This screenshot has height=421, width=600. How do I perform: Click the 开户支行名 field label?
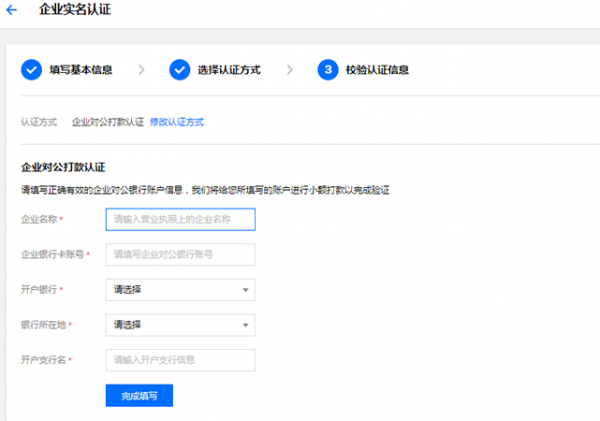point(44,360)
